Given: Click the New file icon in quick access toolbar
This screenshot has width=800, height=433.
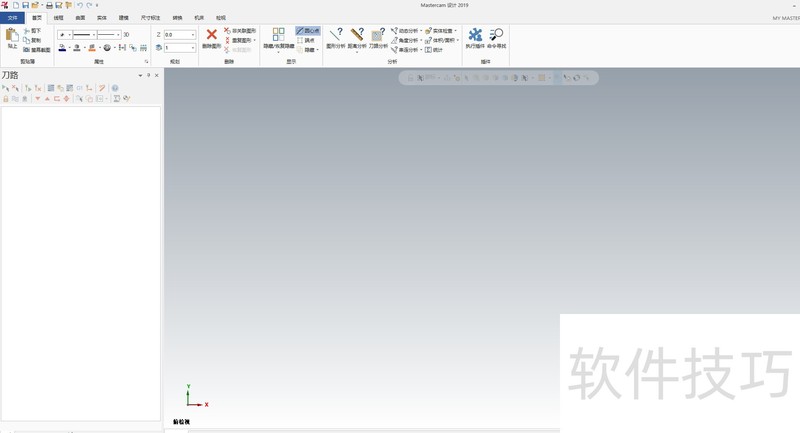Looking at the screenshot, I should point(16,5).
